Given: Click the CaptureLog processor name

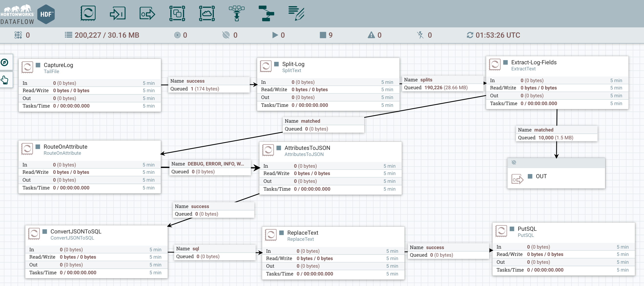Looking at the screenshot, I should (58, 65).
